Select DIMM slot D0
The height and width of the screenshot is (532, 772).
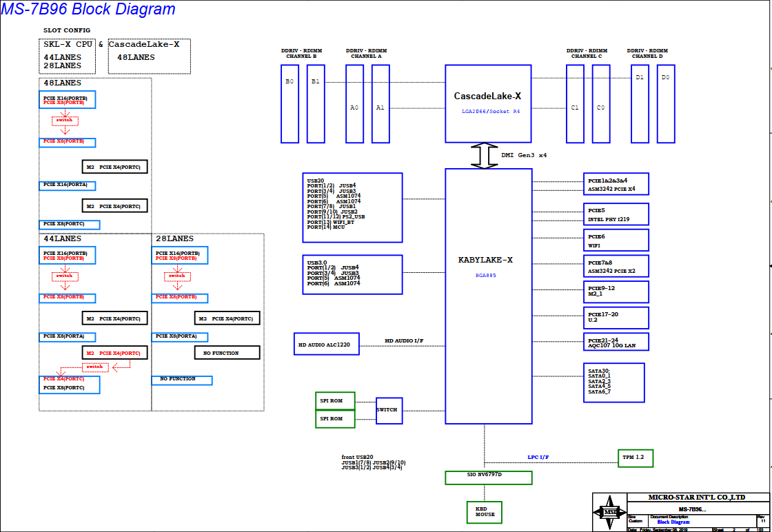coord(665,103)
